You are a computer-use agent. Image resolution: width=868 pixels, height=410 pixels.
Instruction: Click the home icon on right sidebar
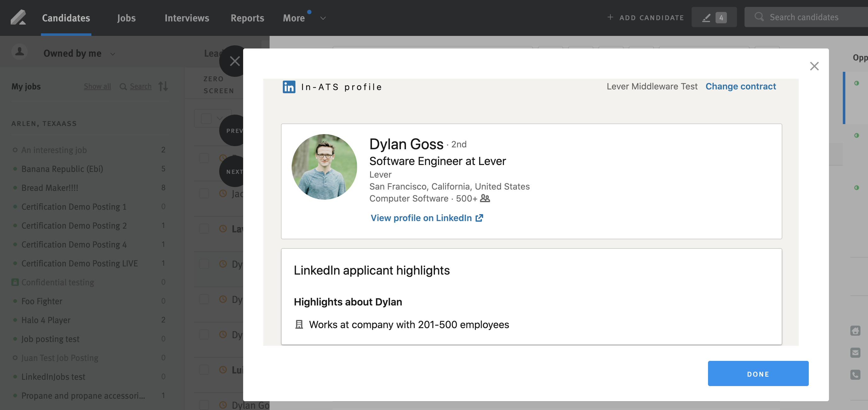click(x=855, y=331)
